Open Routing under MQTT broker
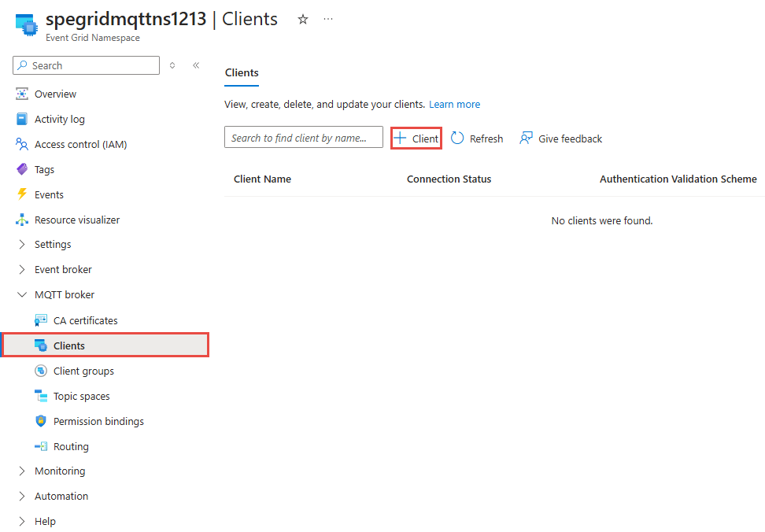 click(x=71, y=447)
